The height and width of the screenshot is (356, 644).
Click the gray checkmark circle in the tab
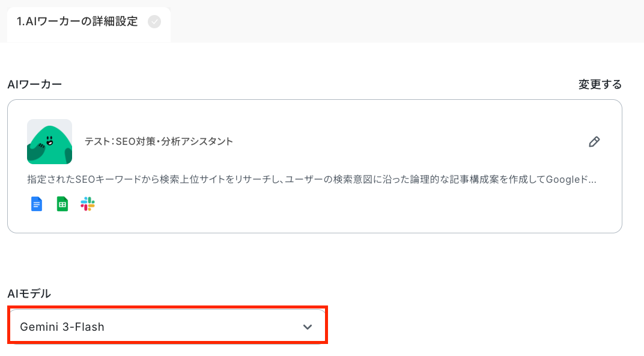click(x=154, y=22)
